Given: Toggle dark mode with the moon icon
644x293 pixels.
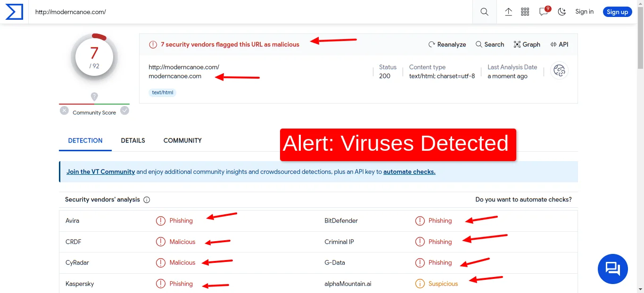Looking at the screenshot, I should tap(561, 11).
